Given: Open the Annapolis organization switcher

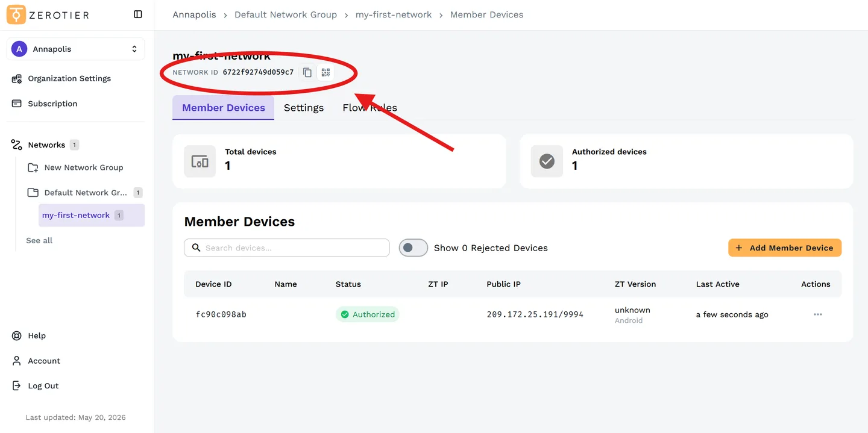Looking at the screenshot, I should click(x=76, y=49).
